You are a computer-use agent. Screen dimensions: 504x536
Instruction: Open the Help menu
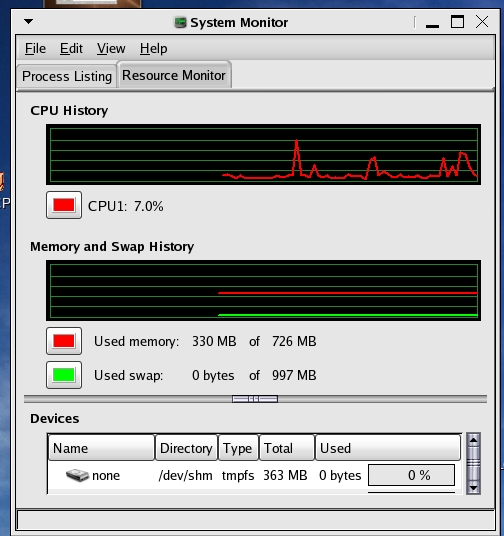click(154, 49)
